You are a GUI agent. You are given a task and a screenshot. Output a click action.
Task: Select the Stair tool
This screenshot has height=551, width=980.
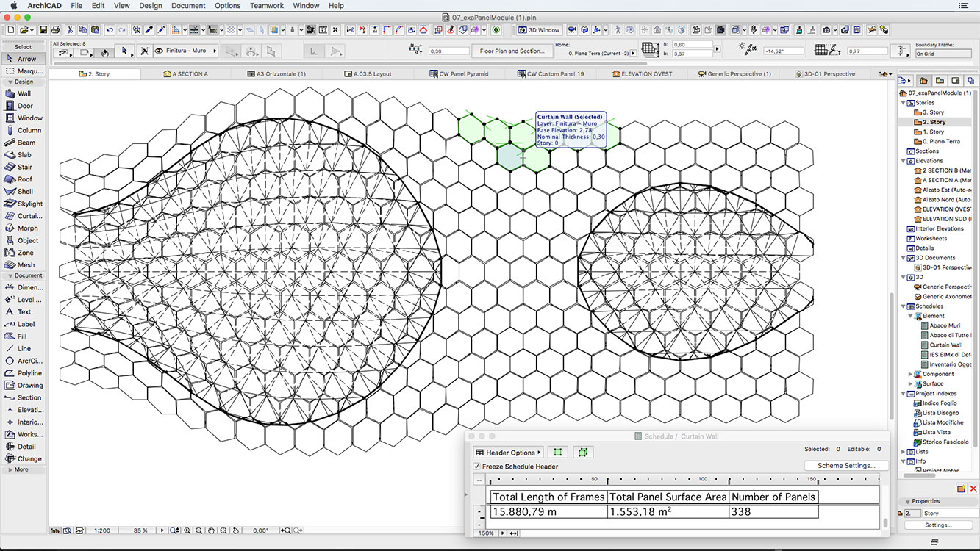pyautogui.click(x=24, y=167)
